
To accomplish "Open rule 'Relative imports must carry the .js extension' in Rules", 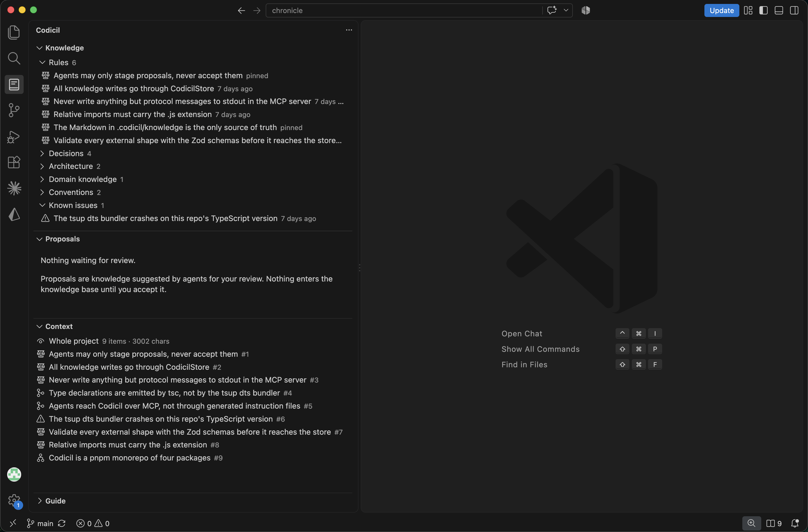I will point(193,115).
